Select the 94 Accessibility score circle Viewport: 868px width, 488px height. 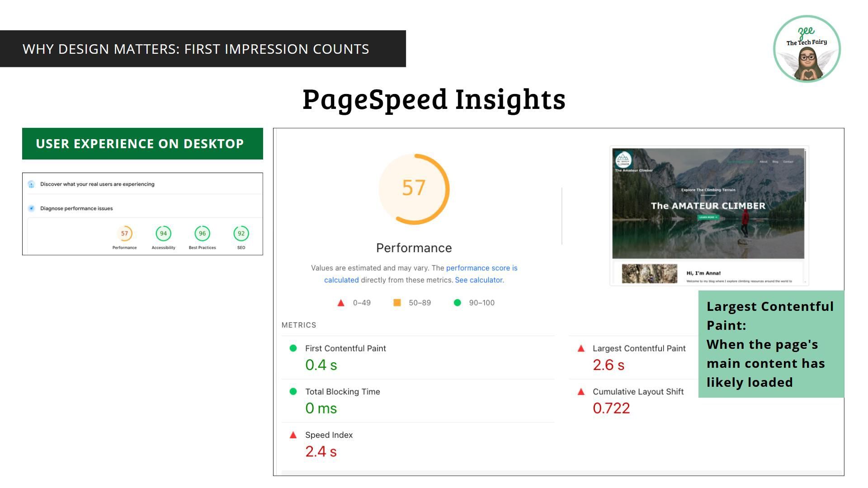point(163,234)
